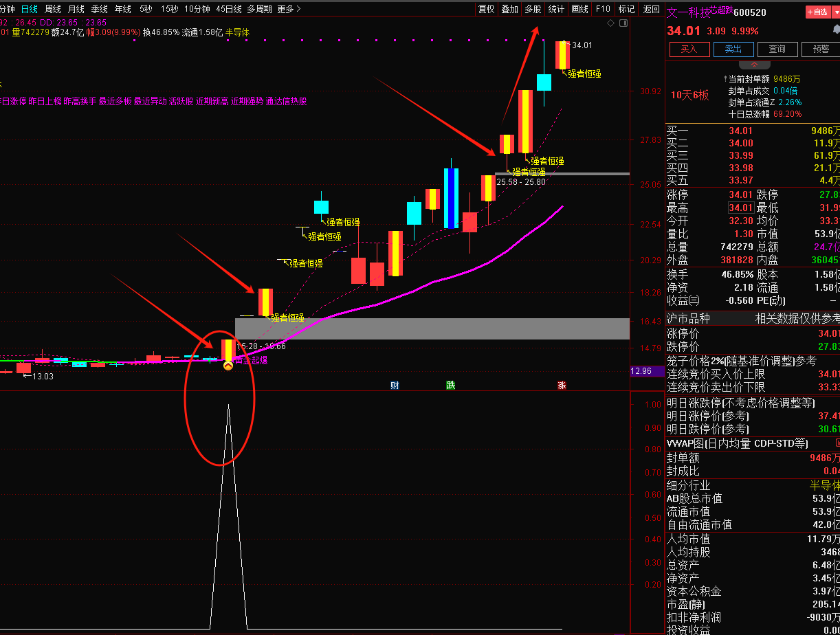Click the 买五 bid price row
The width and height of the screenshot is (840, 635).
coord(753,180)
